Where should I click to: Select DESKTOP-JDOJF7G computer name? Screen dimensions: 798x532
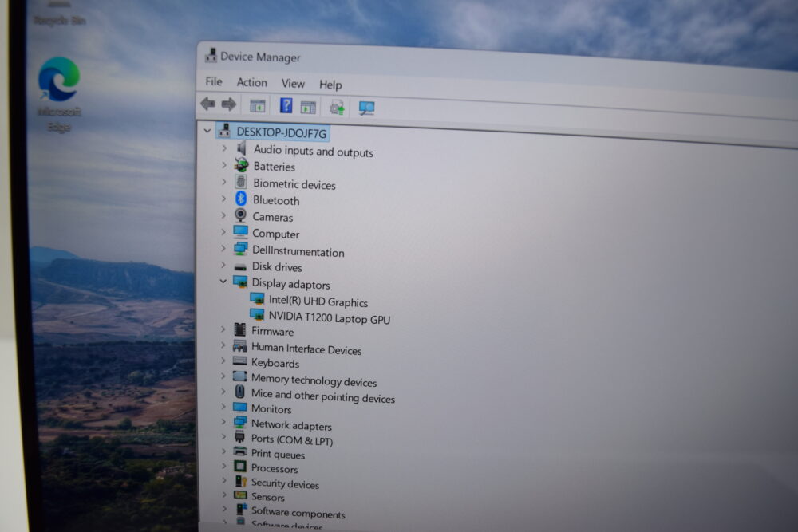point(281,132)
